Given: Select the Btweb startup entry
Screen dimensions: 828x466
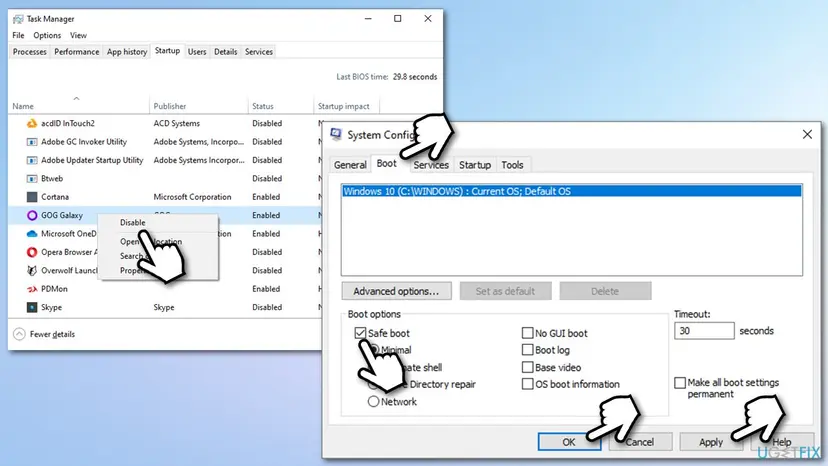Looking at the screenshot, I should click(165, 179).
